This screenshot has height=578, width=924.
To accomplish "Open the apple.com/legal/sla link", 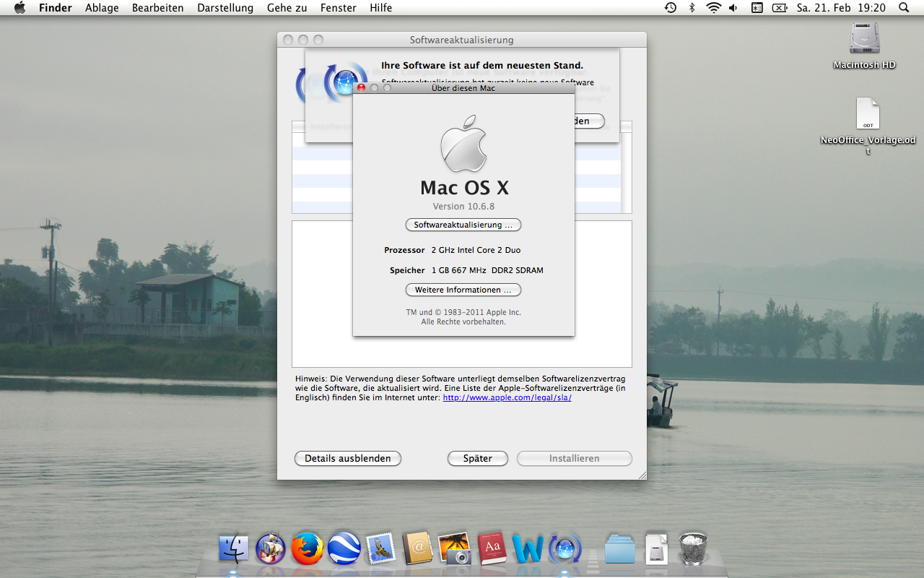I will click(507, 397).
